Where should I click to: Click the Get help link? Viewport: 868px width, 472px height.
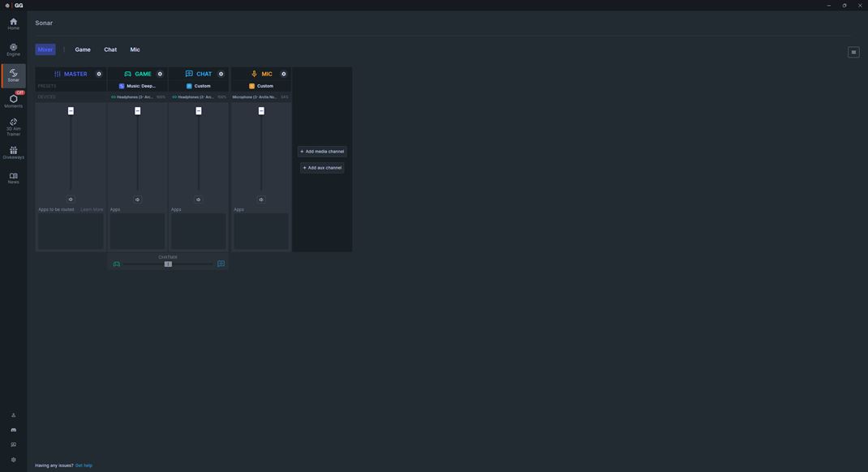[x=84, y=466]
